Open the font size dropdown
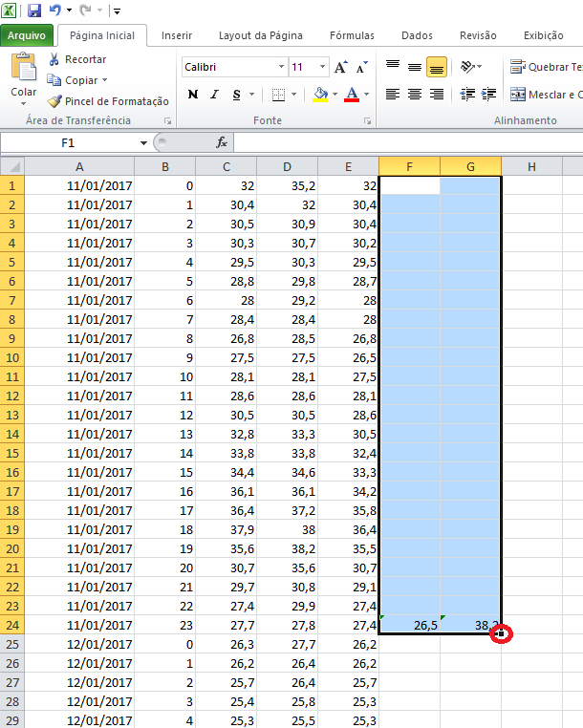 (x=323, y=68)
